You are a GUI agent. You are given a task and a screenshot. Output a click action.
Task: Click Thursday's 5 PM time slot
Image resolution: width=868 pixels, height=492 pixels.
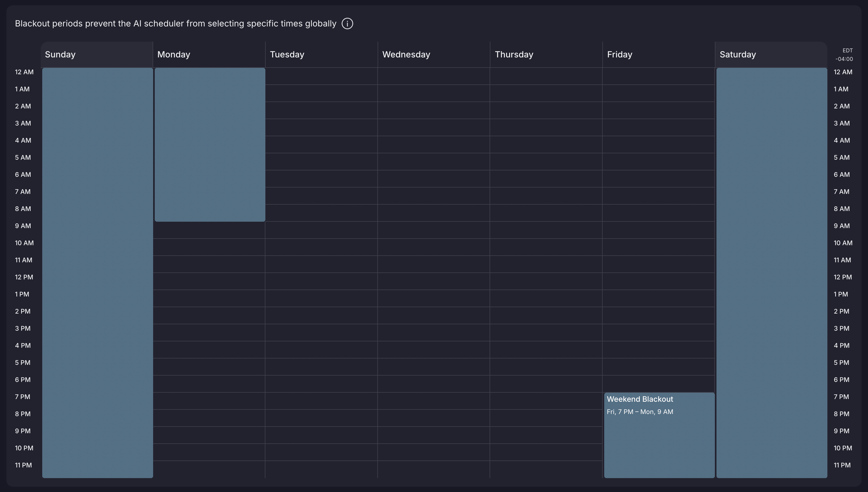(x=546, y=367)
